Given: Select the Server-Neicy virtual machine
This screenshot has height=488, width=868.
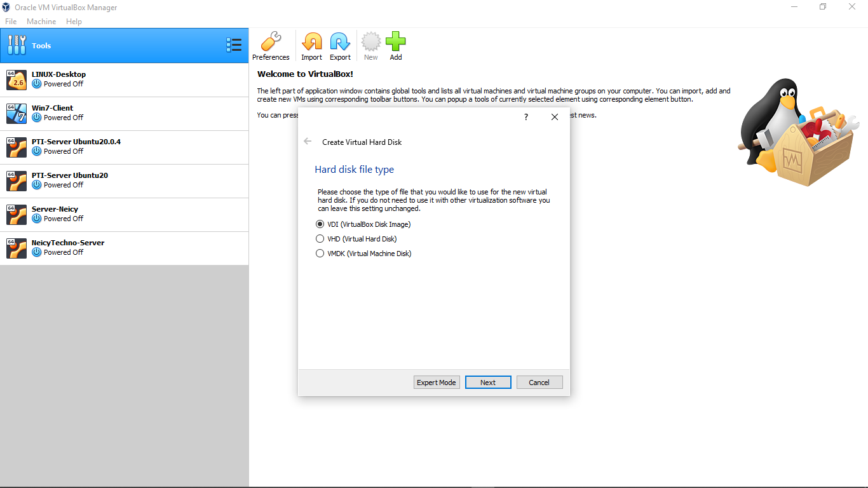Looking at the screenshot, I should (x=125, y=215).
